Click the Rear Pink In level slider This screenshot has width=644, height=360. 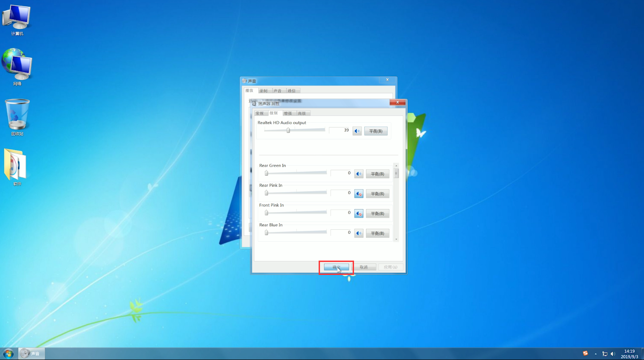296,193
